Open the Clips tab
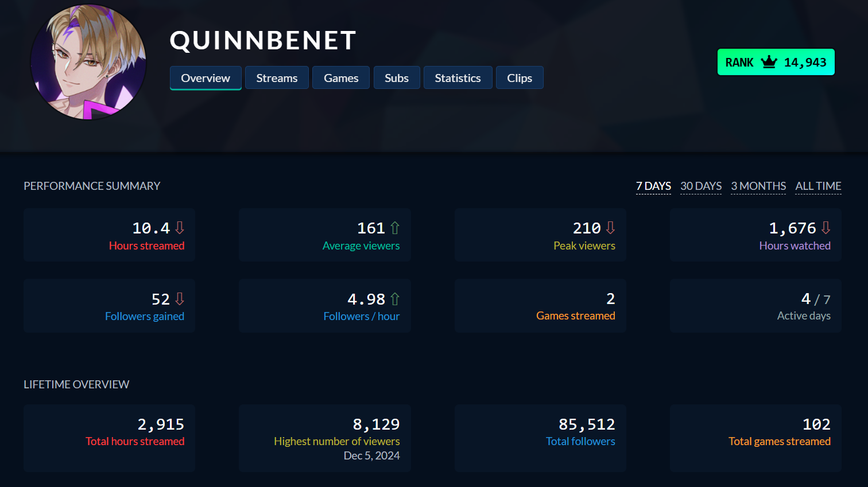This screenshot has width=868, height=487. click(520, 78)
